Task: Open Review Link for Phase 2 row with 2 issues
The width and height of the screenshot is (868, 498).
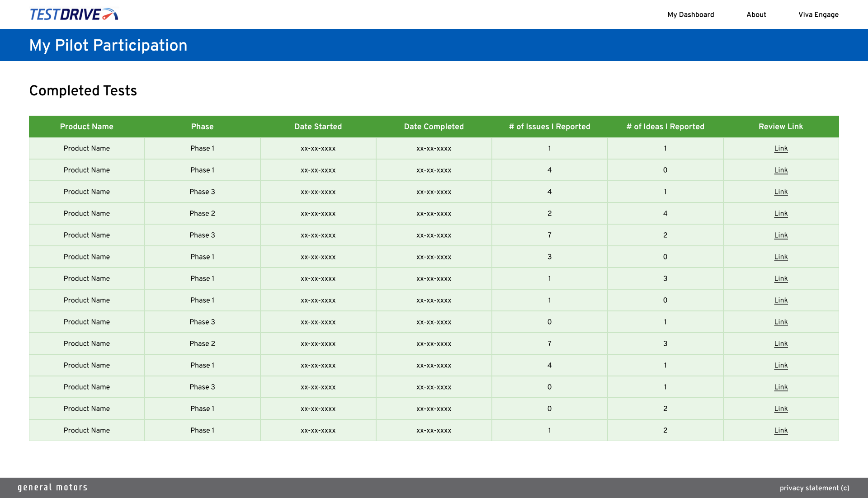Action: pyautogui.click(x=780, y=213)
